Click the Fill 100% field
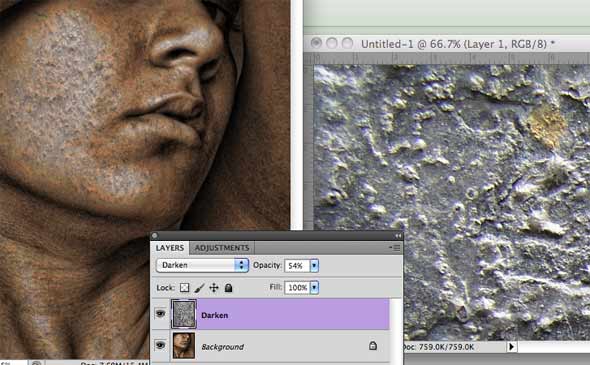 coord(297,288)
